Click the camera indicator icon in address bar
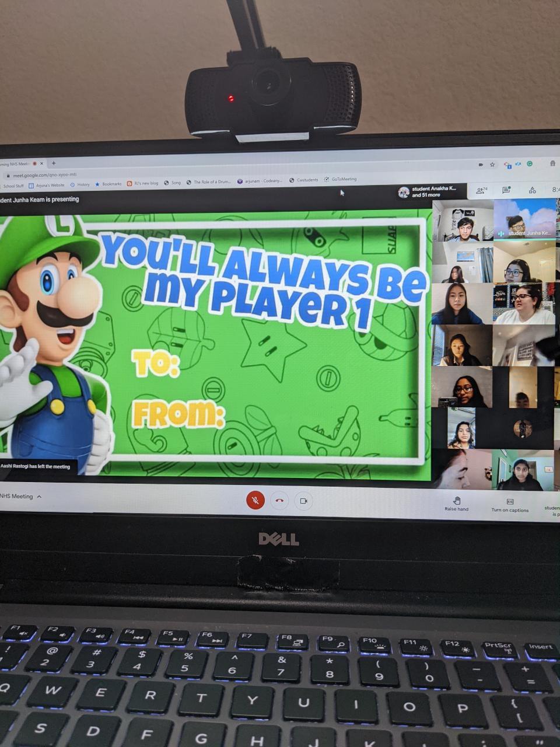560x747 pixels. [x=481, y=165]
